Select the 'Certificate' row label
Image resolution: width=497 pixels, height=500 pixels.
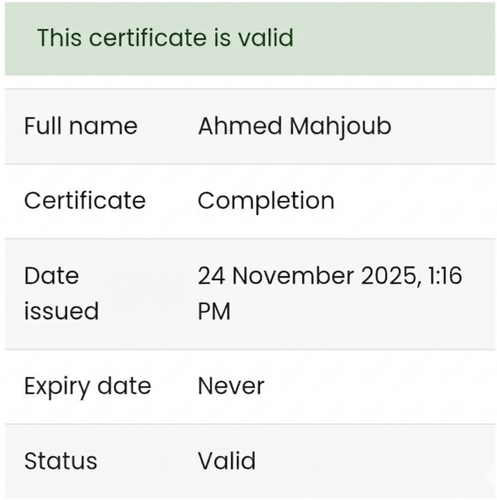click(x=85, y=200)
